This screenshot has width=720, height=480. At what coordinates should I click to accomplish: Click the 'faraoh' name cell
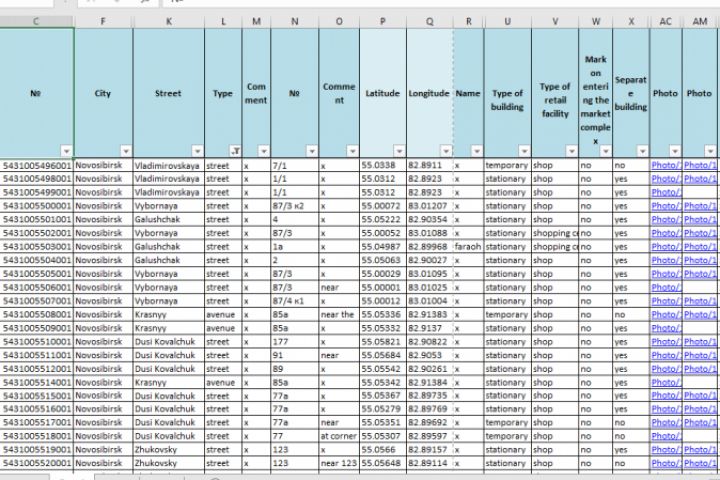coord(468,247)
